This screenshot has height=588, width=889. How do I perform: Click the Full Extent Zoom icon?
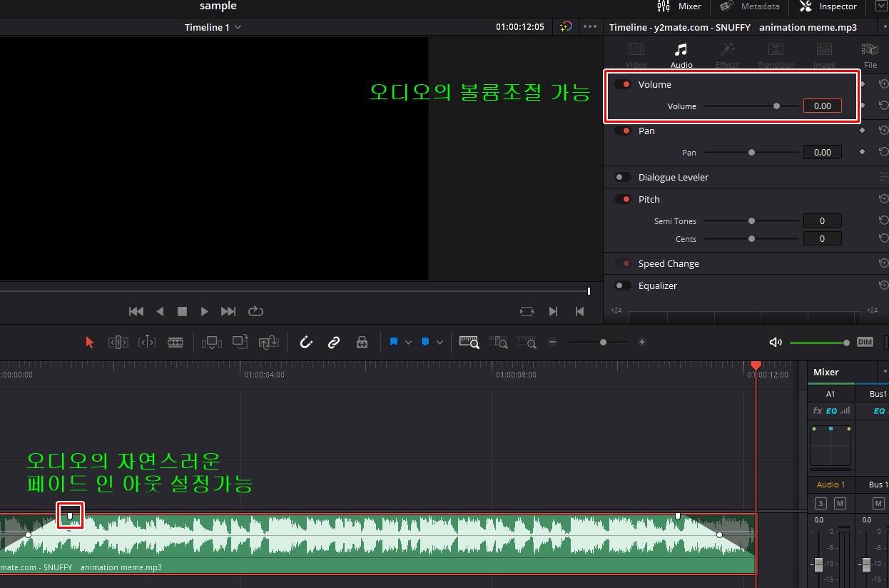(469, 343)
